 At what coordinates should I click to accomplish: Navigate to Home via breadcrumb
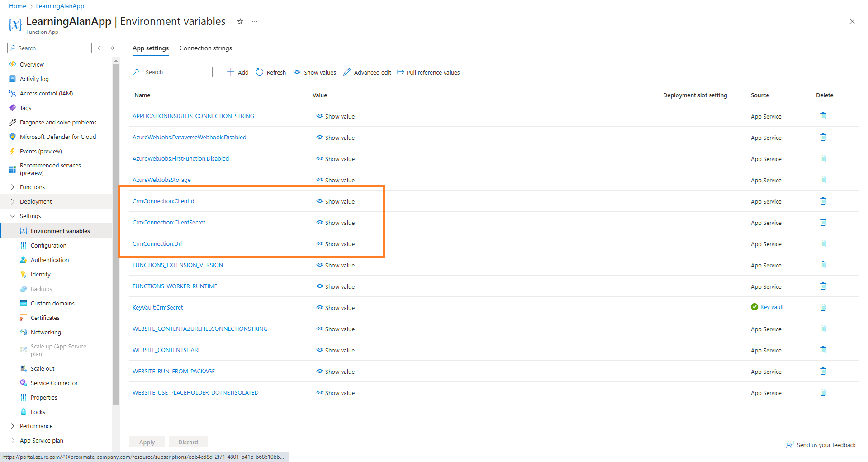(x=17, y=6)
